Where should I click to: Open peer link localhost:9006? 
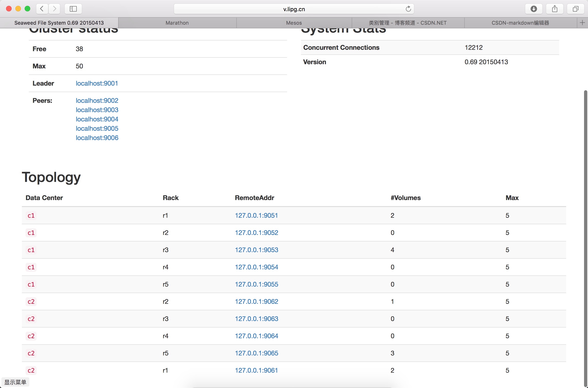97,138
